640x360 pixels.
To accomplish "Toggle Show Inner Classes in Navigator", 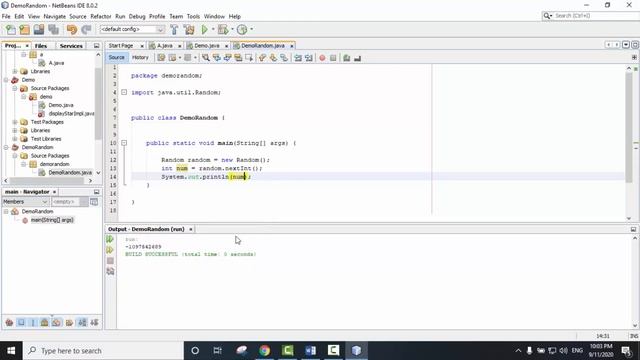I will click(x=56, y=323).
